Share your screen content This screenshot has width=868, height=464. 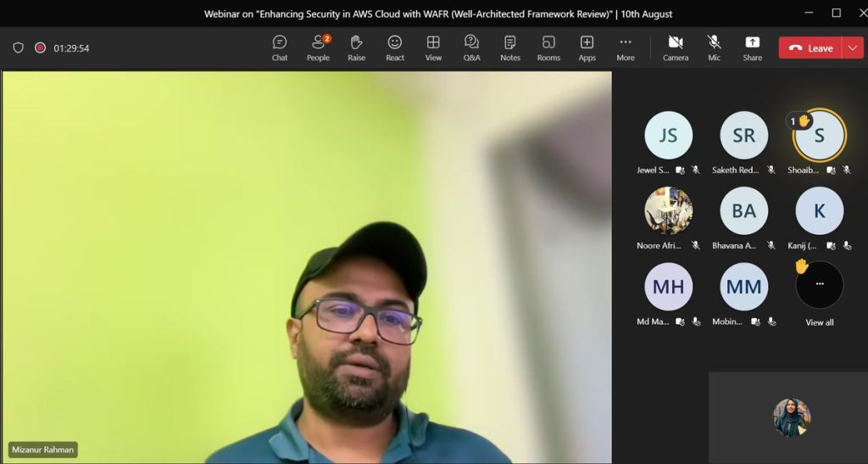click(x=752, y=48)
